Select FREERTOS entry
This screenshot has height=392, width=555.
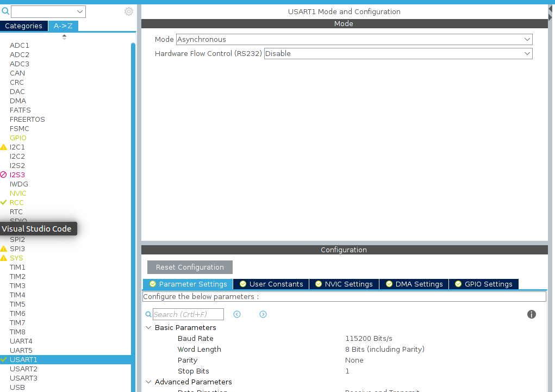tap(27, 119)
